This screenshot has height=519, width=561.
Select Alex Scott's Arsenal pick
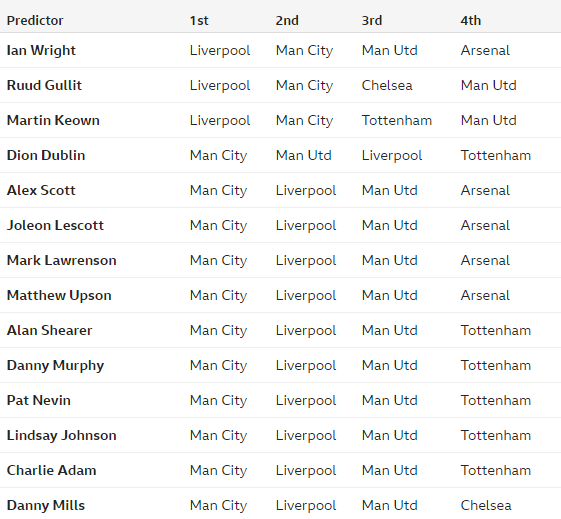[x=485, y=190]
